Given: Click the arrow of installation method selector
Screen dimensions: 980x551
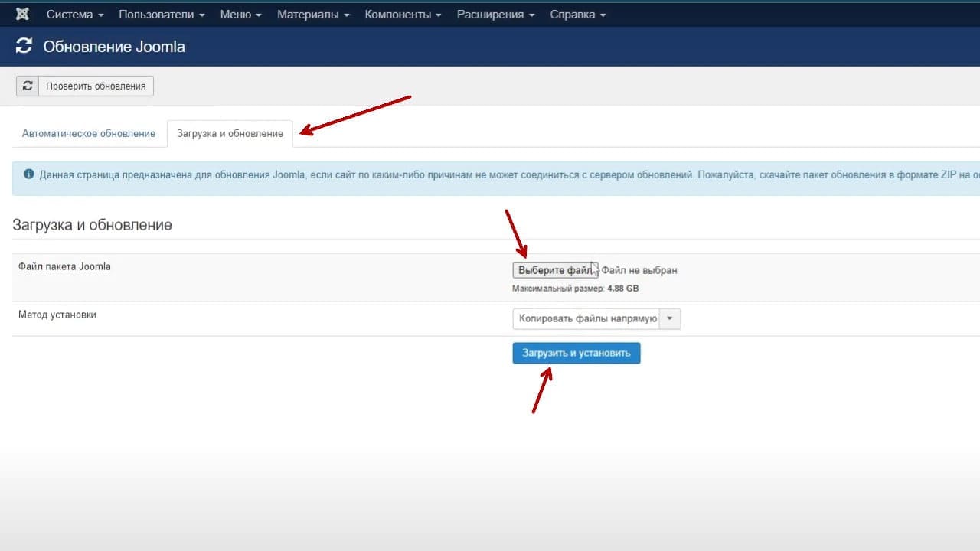Looking at the screenshot, I should [x=670, y=319].
